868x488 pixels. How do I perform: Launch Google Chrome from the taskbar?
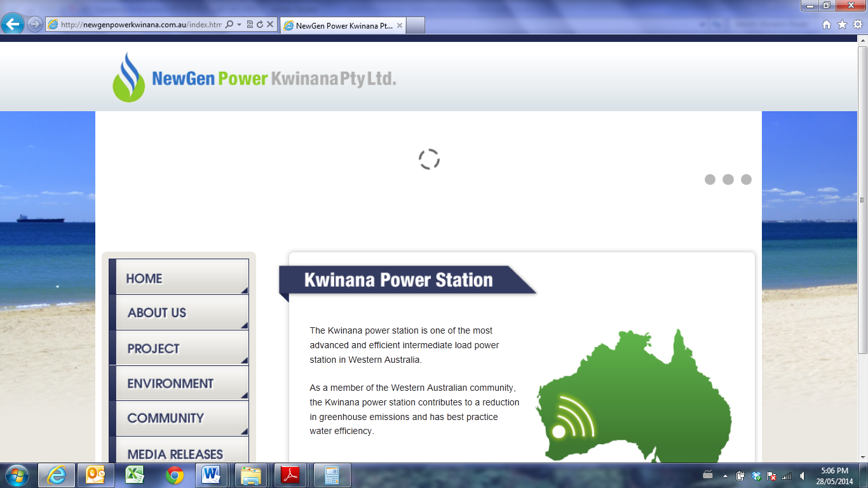pos(175,475)
